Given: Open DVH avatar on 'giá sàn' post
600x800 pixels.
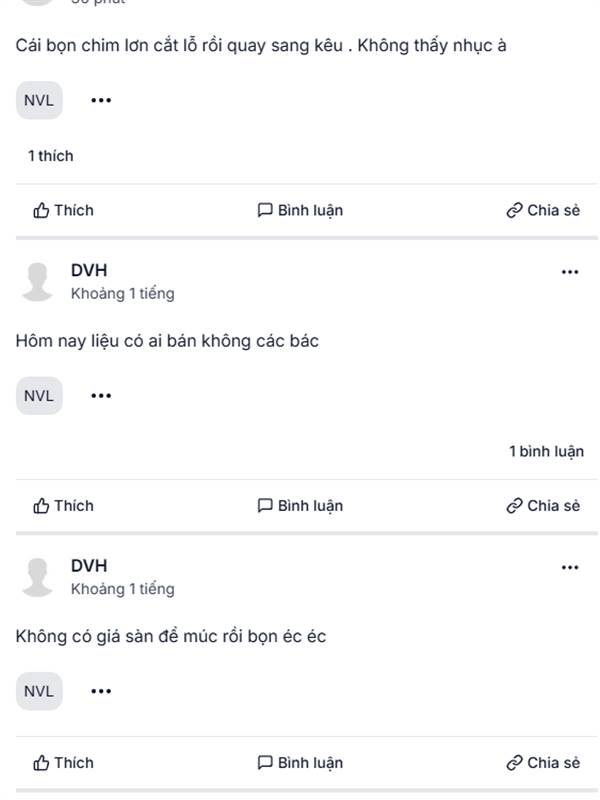Looking at the screenshot, I should 39,577.
